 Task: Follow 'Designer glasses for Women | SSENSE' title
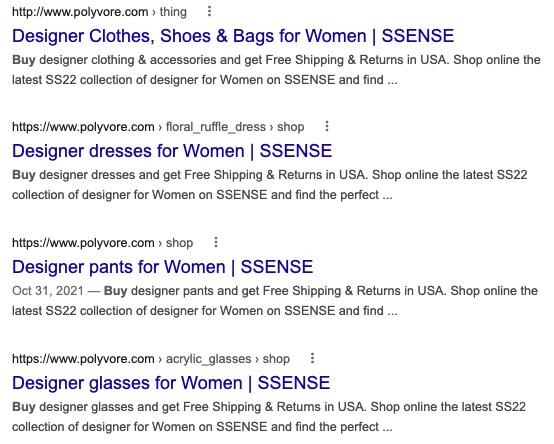click(x=171, y=383)
